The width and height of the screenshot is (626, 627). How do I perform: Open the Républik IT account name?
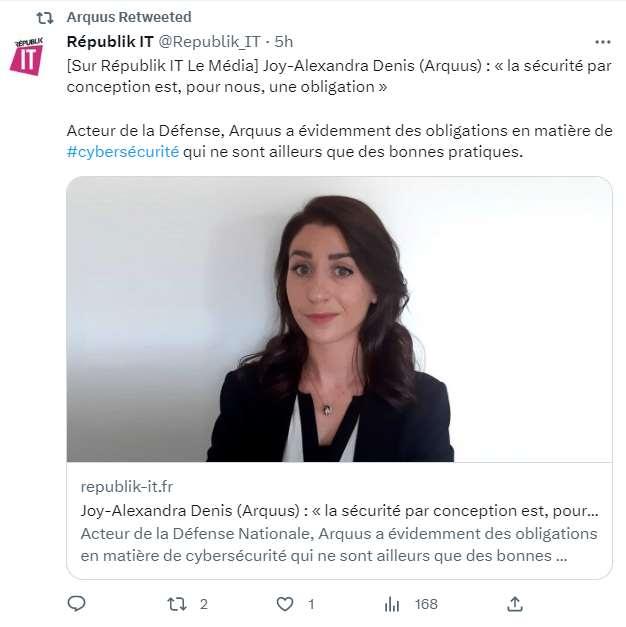(x=110, y=42)
